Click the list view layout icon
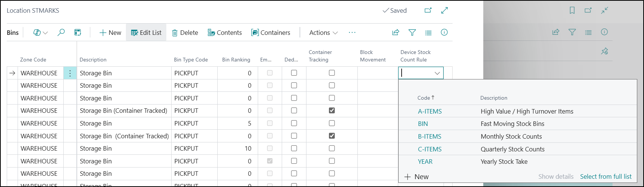 pyautogui.click(x=428, y=33)
